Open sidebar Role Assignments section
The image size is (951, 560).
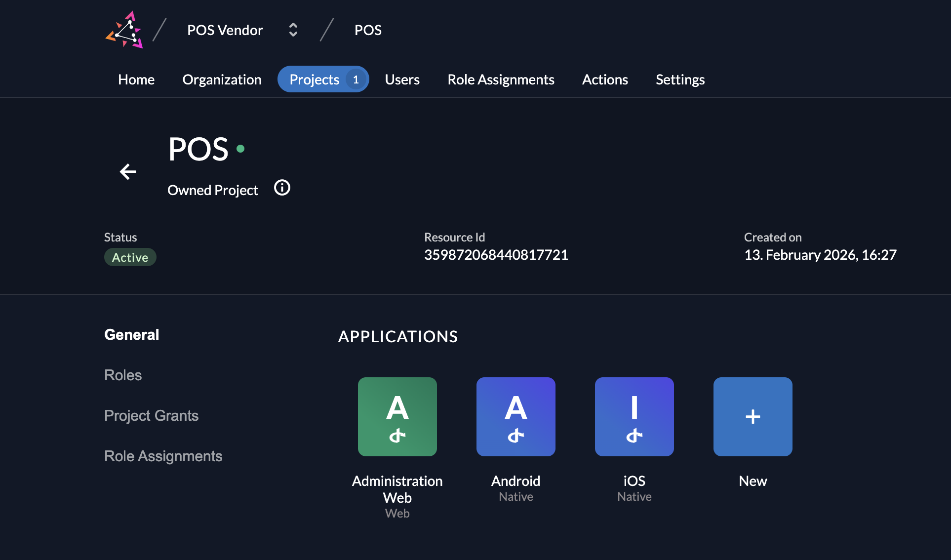click(163, 456)
